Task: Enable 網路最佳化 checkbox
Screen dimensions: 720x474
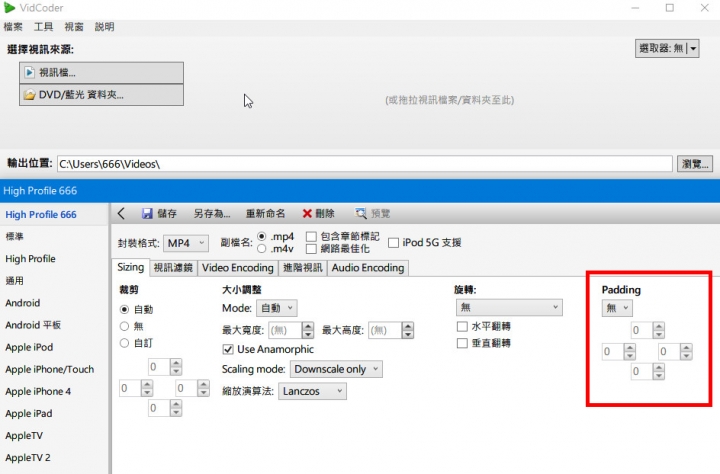Action: (x=311, y=248)
